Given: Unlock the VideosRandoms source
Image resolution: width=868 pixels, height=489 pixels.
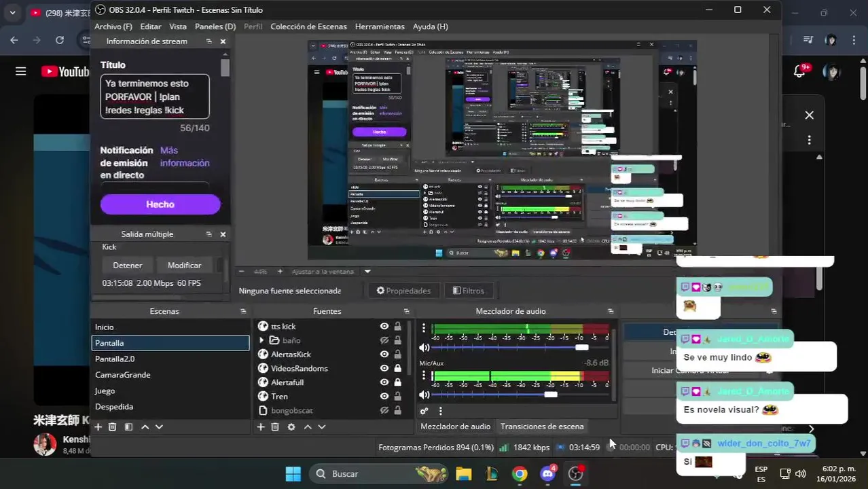Looking at the screenshot, I should point(398,368).
